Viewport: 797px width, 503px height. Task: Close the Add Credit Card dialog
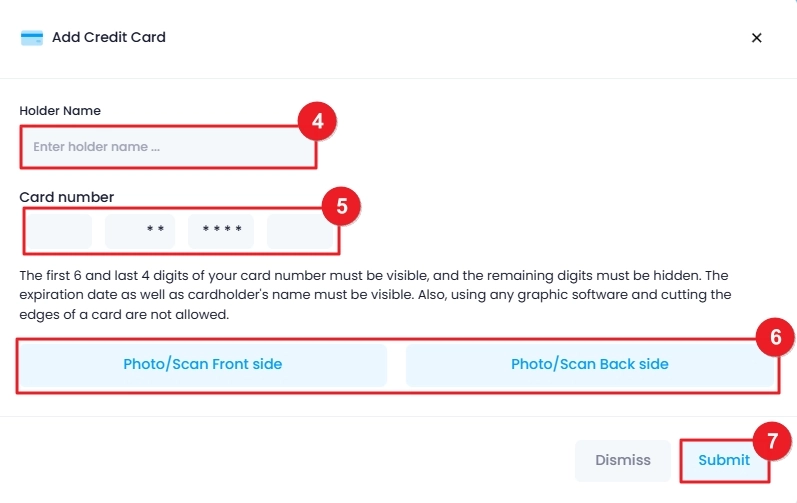coord(756,38)
